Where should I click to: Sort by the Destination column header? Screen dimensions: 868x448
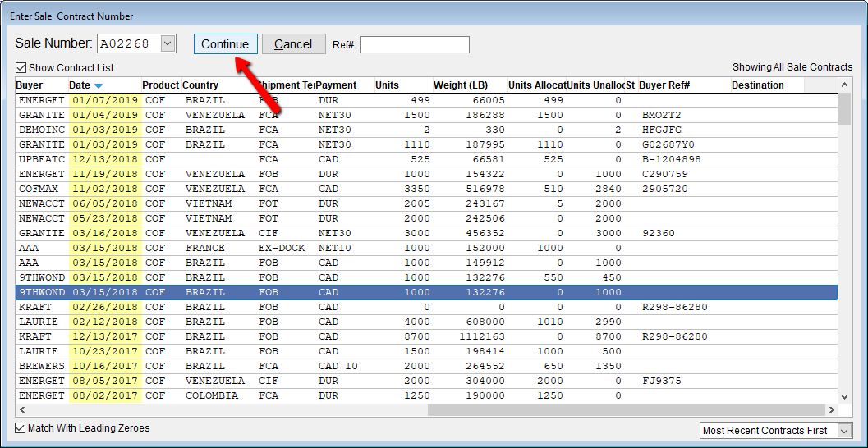[767, 85]
